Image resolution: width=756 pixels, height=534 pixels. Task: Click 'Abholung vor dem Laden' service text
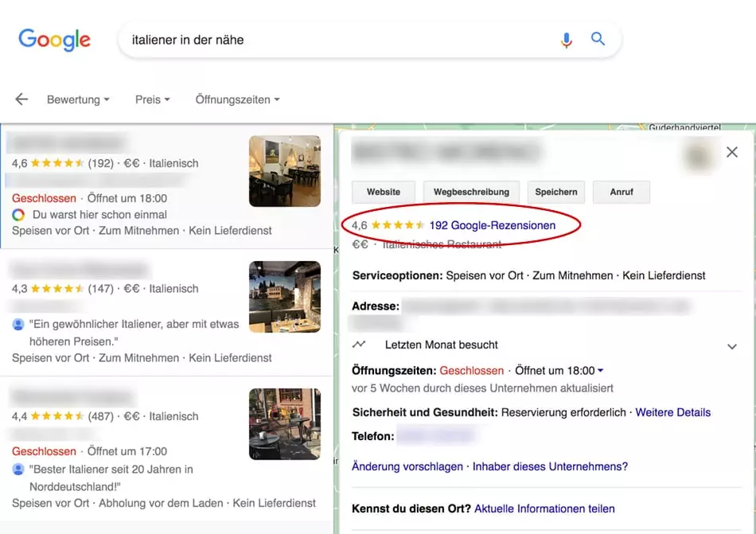pos(161,503)
